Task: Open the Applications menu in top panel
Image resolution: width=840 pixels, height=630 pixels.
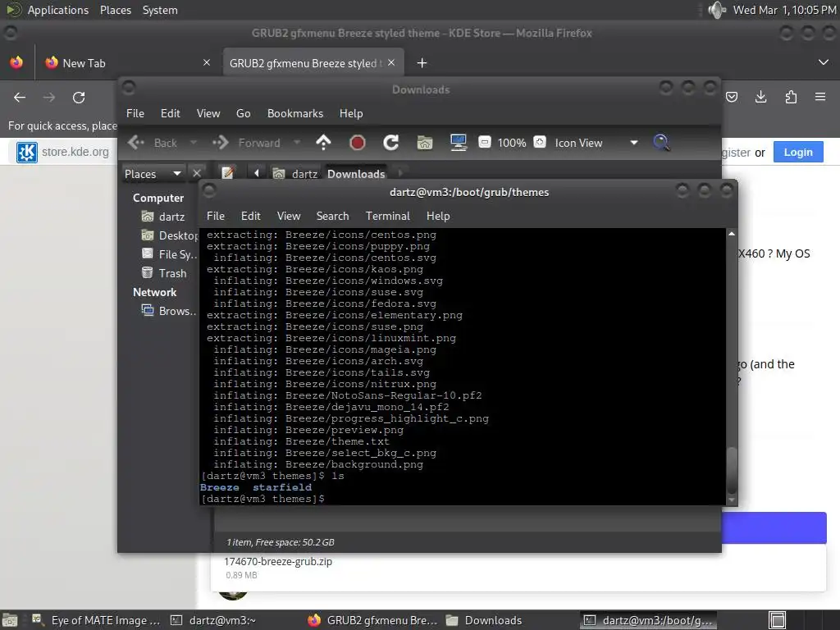Action: coord(58,10)
